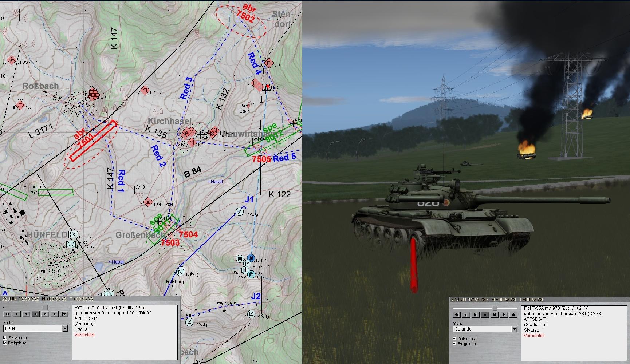This screenshot has height=364, width=630.
Task: Open the Sicht dropdown showing Karte
Action: pyautogui.click(x=65, y=329)
